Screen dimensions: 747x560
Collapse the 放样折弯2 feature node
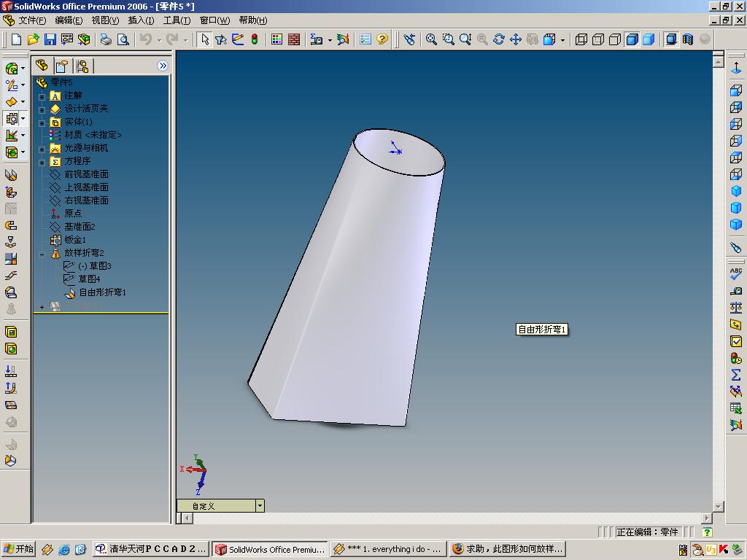coord(42,254)
